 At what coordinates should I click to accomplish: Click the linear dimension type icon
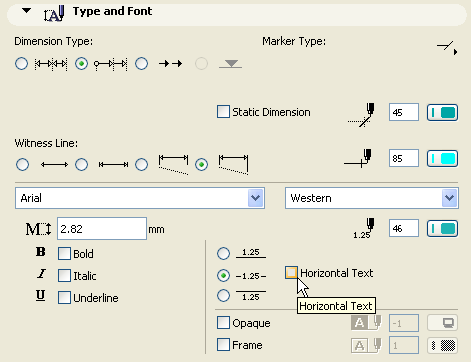tap(51, 63)
